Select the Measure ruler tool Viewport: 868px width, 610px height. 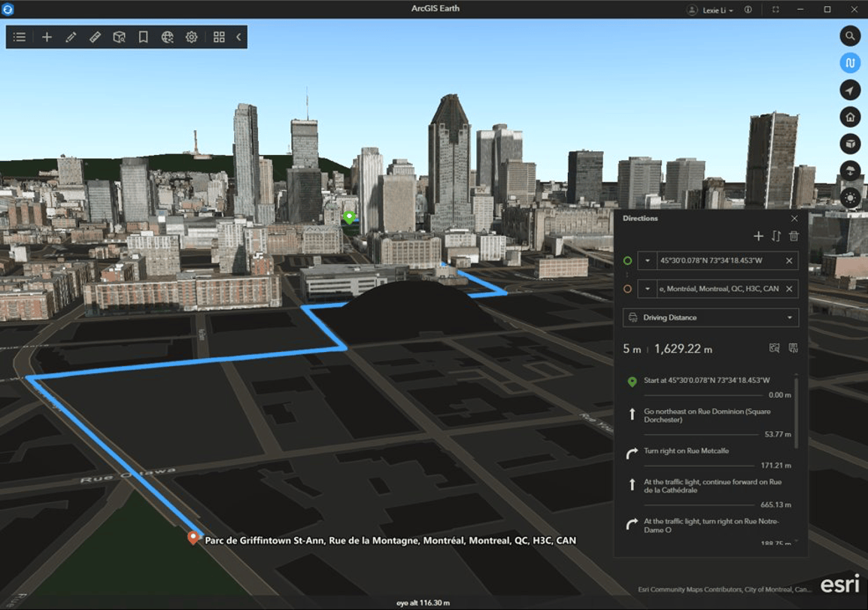(x=96, y=37)
